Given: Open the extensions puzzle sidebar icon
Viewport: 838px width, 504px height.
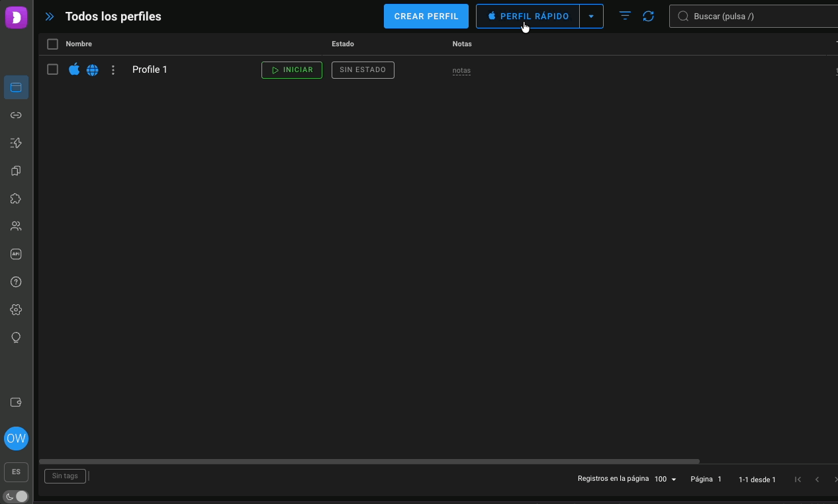Looking at the screenshot, I should coord(16,198).
